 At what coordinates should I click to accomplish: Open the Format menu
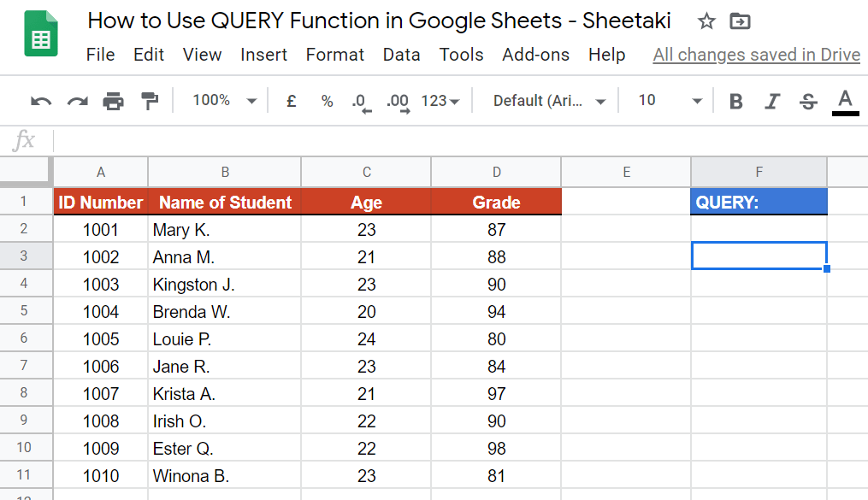coord(334,54)
